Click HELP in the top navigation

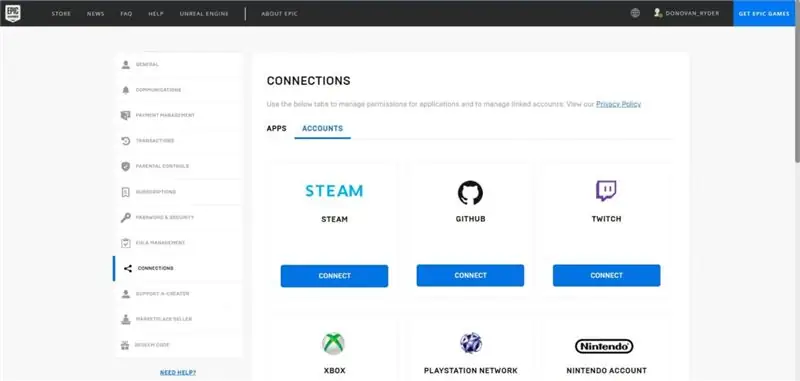pyautogui.click(x=156, y=14)
